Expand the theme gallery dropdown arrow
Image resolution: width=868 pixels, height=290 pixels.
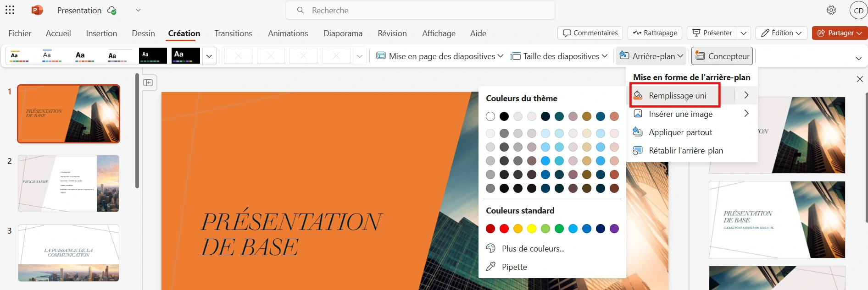(209, 56)
